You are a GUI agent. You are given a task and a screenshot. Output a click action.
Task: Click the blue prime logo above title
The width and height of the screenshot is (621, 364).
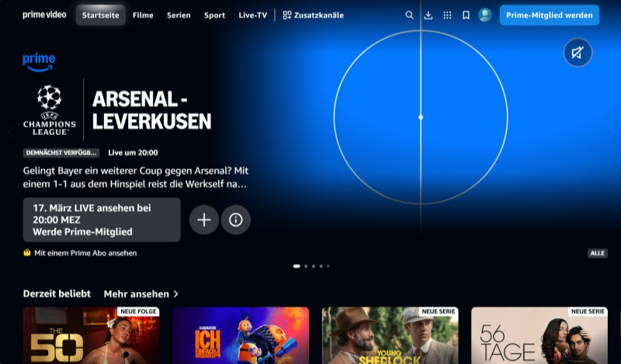point(39,62)
